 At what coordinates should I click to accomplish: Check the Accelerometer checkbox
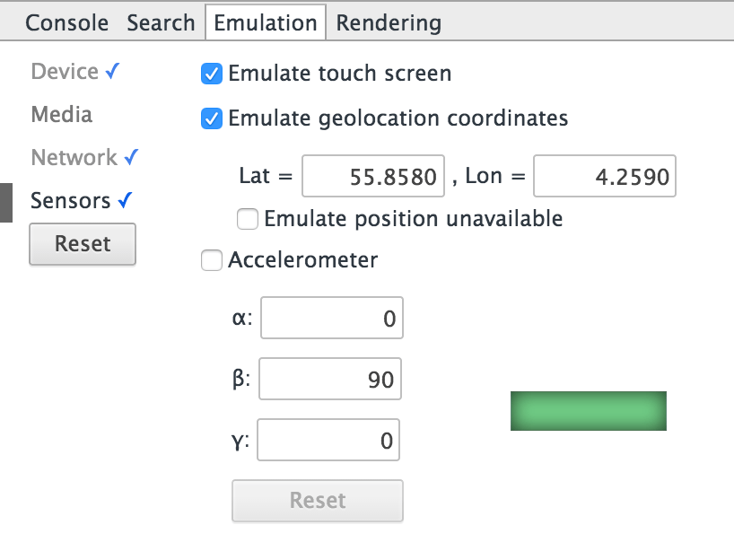click(211, 260)
